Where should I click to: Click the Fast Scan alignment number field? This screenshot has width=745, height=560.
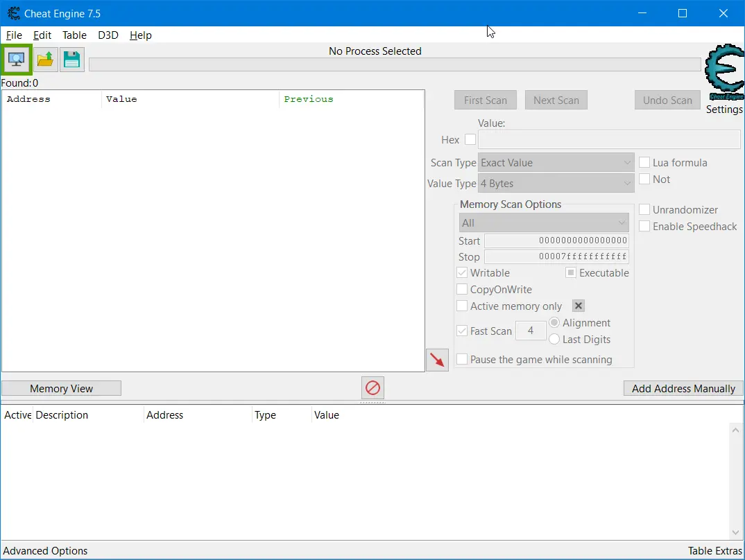coord(531,331)
